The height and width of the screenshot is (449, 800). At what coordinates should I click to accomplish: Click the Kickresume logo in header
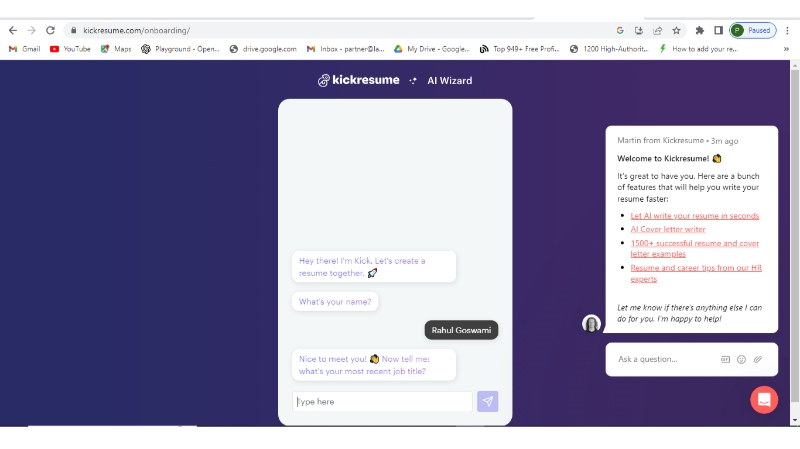click(358, 80)
